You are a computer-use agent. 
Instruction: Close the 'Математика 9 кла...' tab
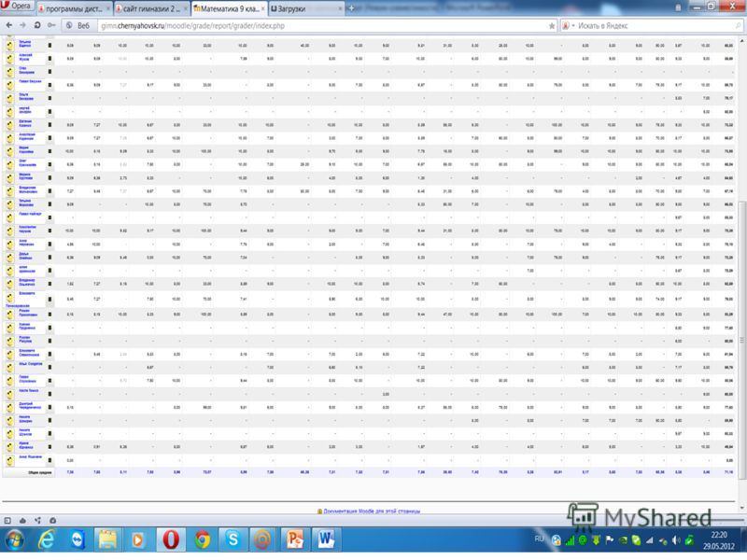point(262,8)
